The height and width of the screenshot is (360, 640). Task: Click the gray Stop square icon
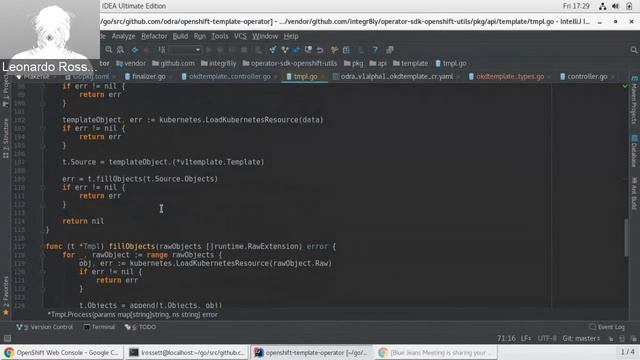tap(244, 50)
